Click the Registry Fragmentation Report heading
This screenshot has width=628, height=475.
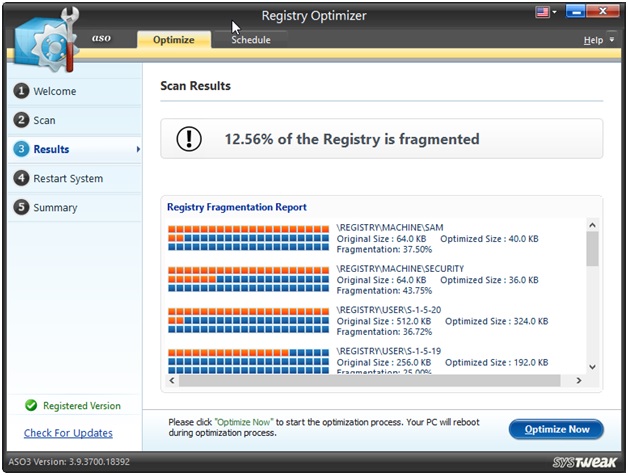(237, 207)
